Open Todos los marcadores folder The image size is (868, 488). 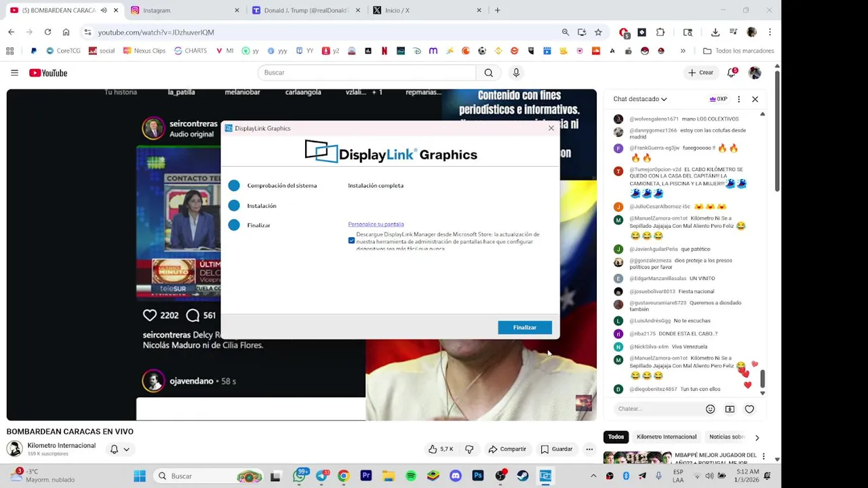coord(738,51)
